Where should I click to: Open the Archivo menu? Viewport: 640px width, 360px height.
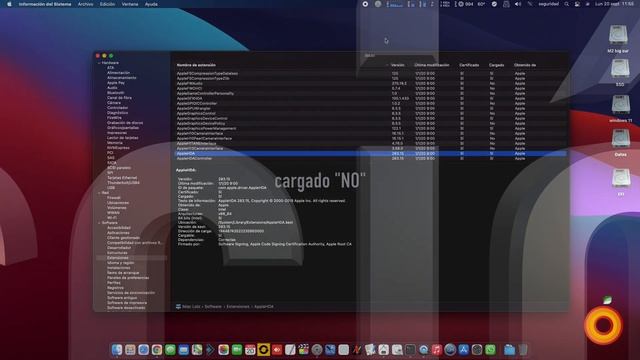pos(86,4)
